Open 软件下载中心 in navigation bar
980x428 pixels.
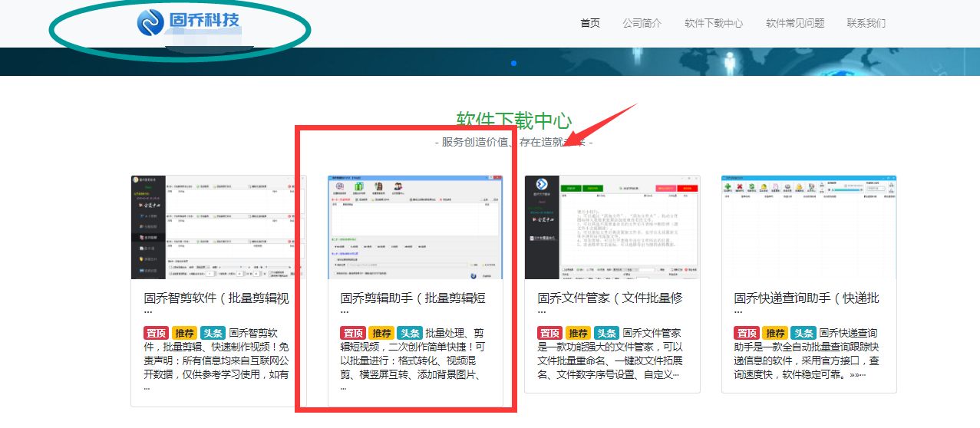click(714, 23)
